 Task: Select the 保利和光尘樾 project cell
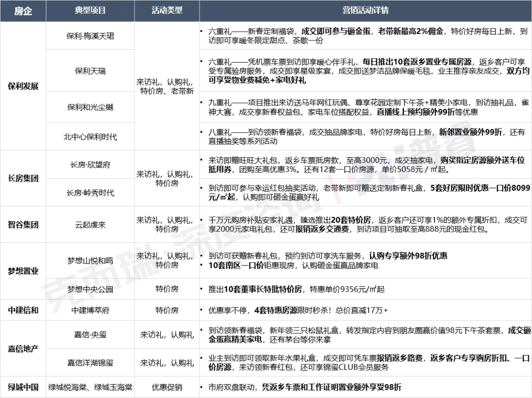tap(90, 107)
